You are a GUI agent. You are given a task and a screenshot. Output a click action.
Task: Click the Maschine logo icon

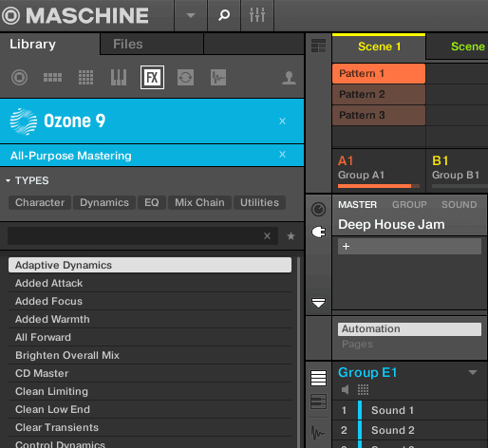click(10, 15)
